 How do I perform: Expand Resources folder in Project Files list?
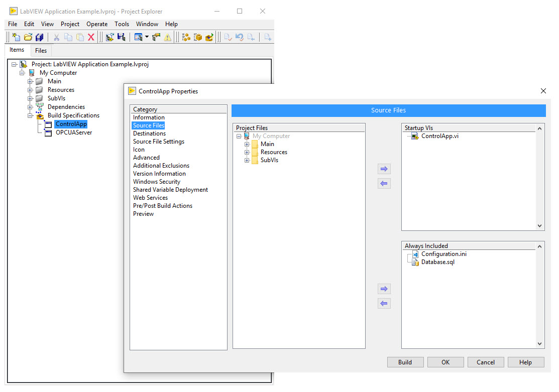247,152
